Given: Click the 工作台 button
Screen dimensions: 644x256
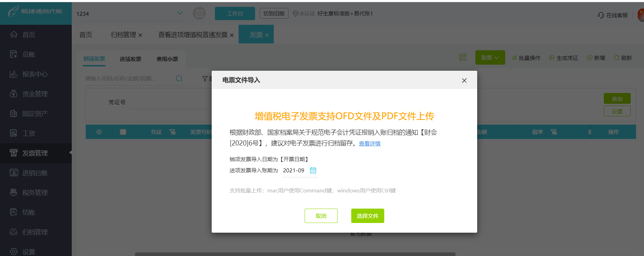Looking at the screenshot, I should point(235,14).
